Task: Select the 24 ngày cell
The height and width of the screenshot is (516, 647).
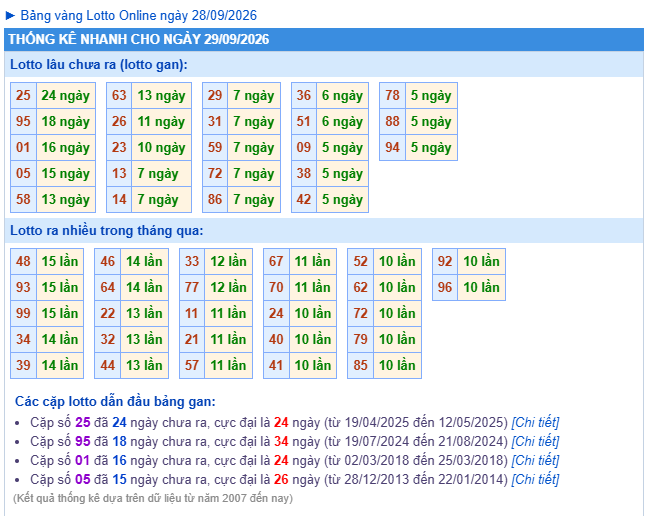Action: tap(66, 95)
